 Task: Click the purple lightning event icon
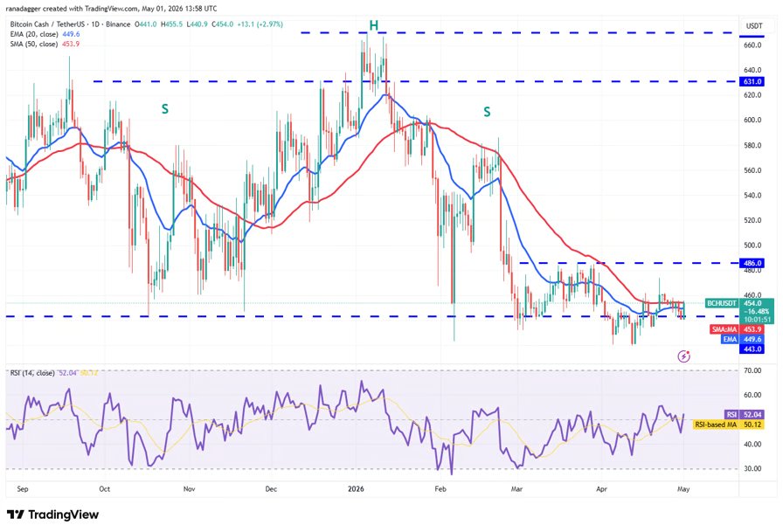point(683,356)
